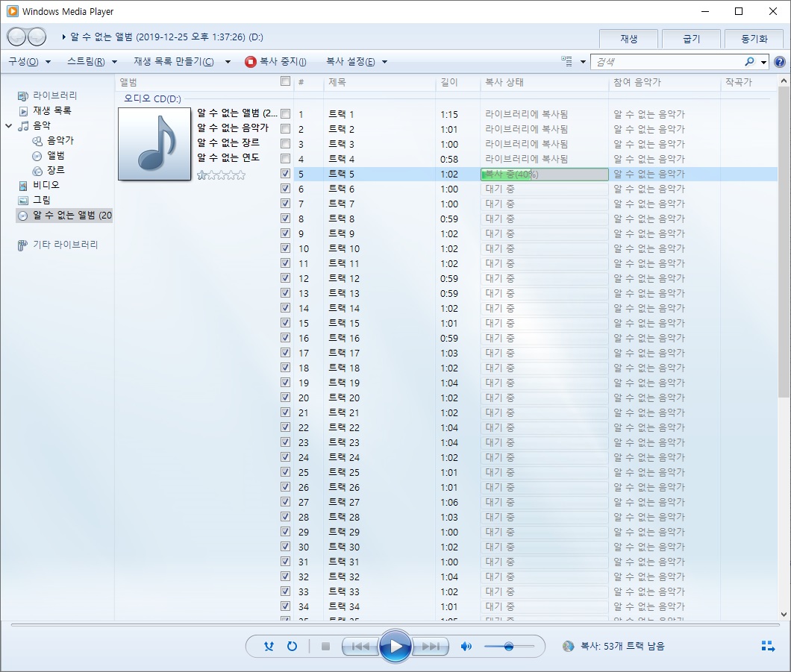Image resolution: width=791 pixels, height=672 pixels.
Task: Skip to the next track
Action: [x=431, y=646]
